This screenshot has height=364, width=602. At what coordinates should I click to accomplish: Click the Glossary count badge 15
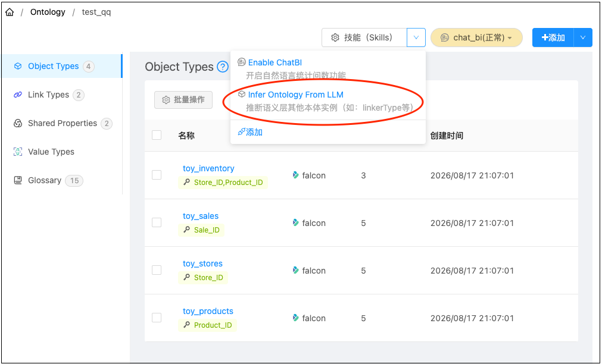(x=74, y=181)
